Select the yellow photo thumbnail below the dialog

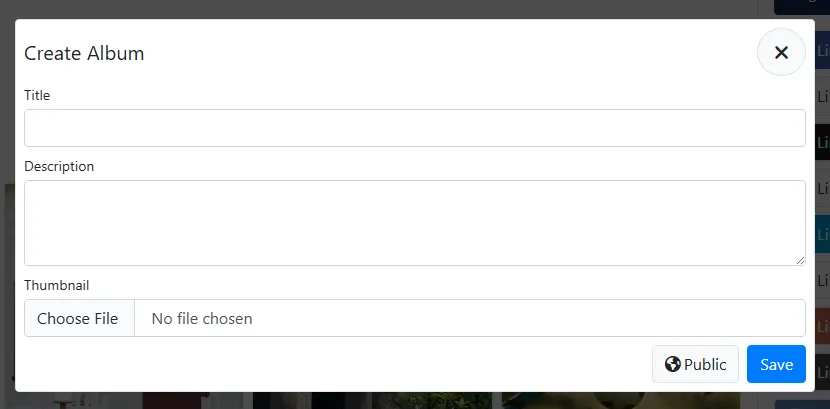pyautogui.click(x=620, y=401)
